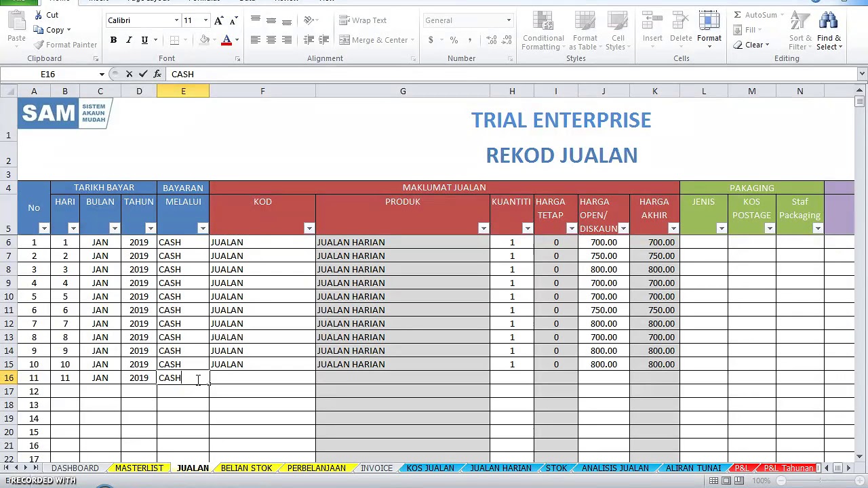Confirm entry with the formula bar checkmark
The height and width of the screenshot is (488, 868).
point(143,74)
